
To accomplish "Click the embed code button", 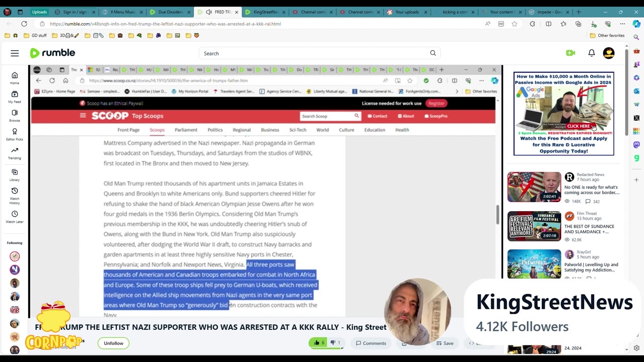I will (x=474, y=343).
